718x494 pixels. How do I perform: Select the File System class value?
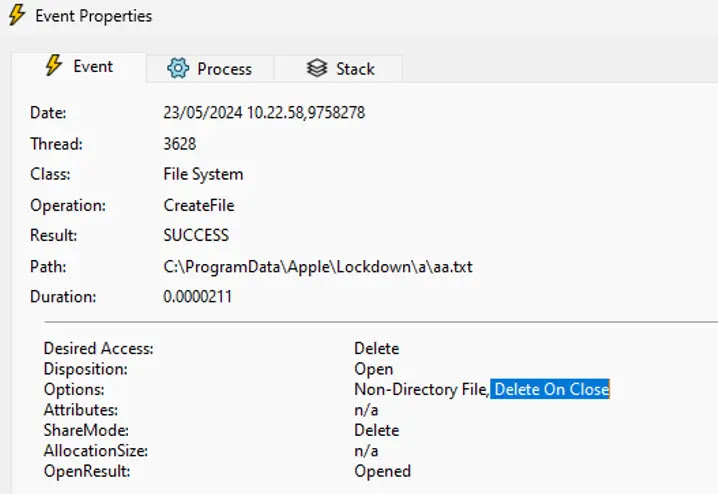pyautogui.click(x=203, y=174)
